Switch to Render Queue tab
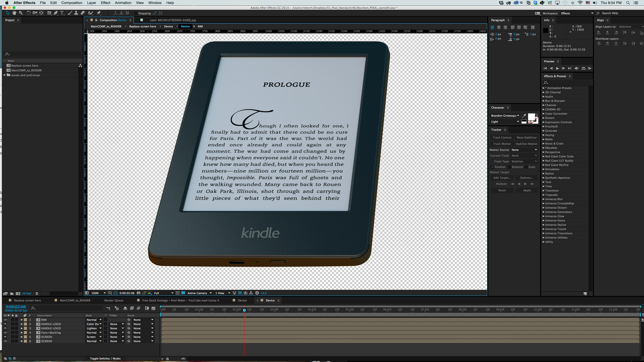The image size is (644, 362). [x=114, y=300]
